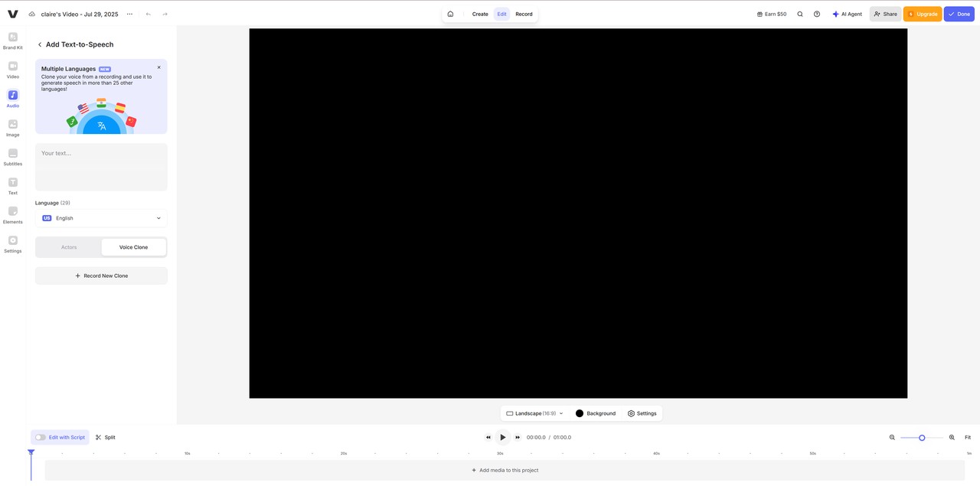Click Fit timeline button
980x486 pixels.
click(x=968, y=437)
